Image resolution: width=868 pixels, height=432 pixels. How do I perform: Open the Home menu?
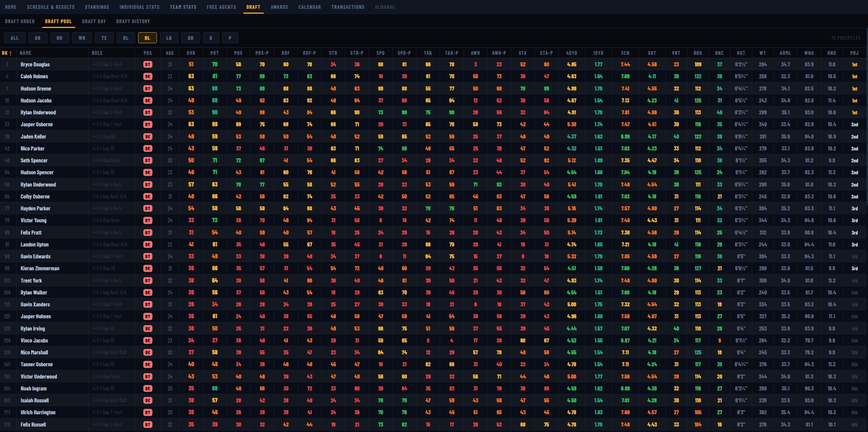click(x=11, y=7)
